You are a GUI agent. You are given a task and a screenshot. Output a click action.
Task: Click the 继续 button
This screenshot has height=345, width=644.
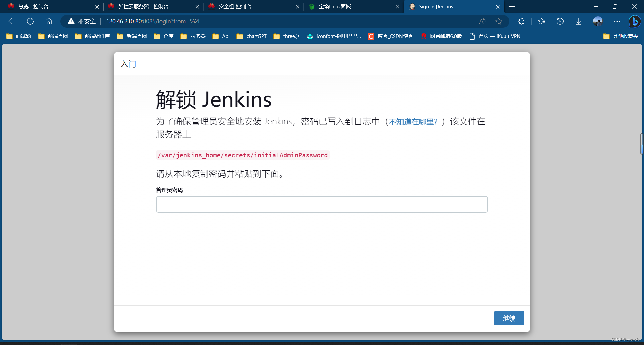[x=509, y=318]
